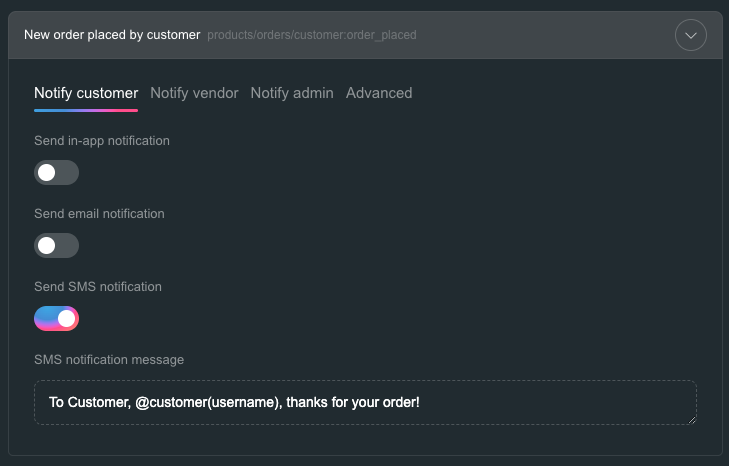Click the "Send SMS notification" label
Viewport: 729px width, 466px height.
coord(98,287)
